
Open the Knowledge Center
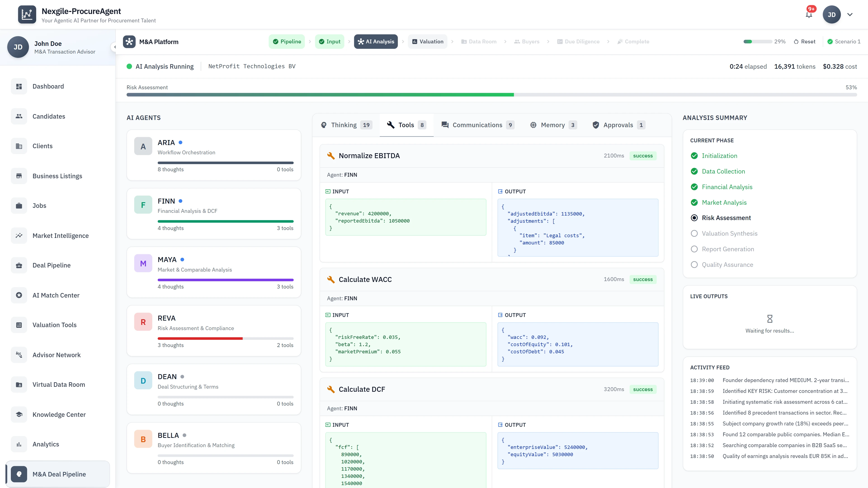59,414
